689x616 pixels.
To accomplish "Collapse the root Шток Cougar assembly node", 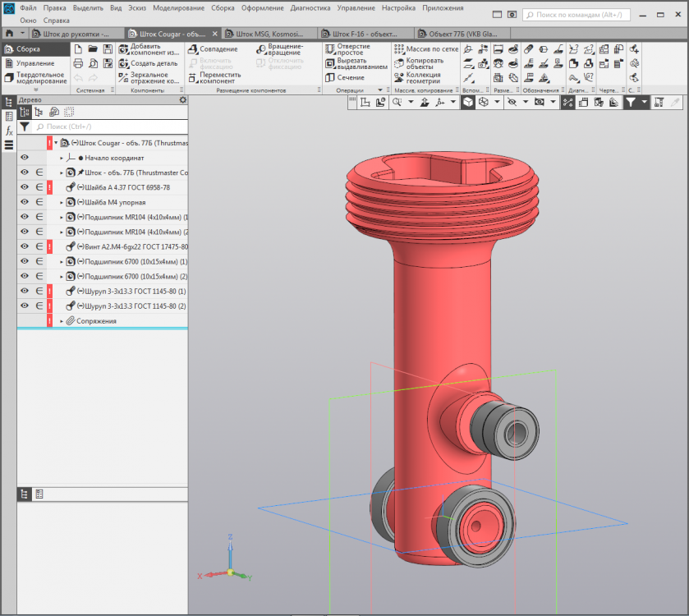I will [x=56, y=143].
